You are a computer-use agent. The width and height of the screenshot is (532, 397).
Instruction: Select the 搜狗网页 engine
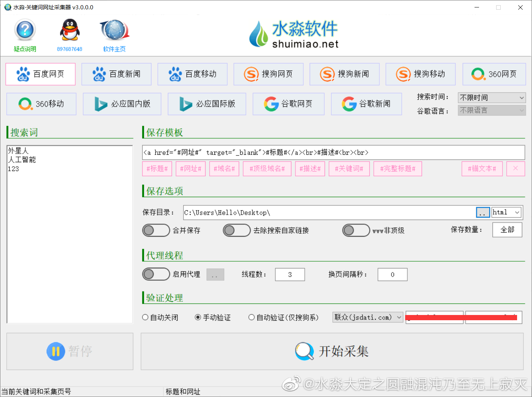point(269,74)
